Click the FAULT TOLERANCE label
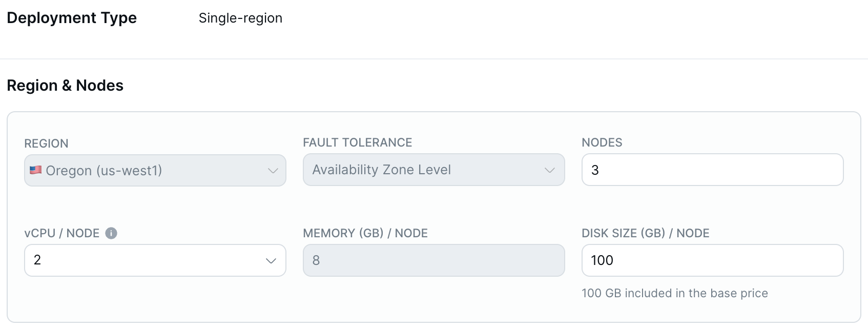Viewport: 868px width, 329px height. [357, 142]
